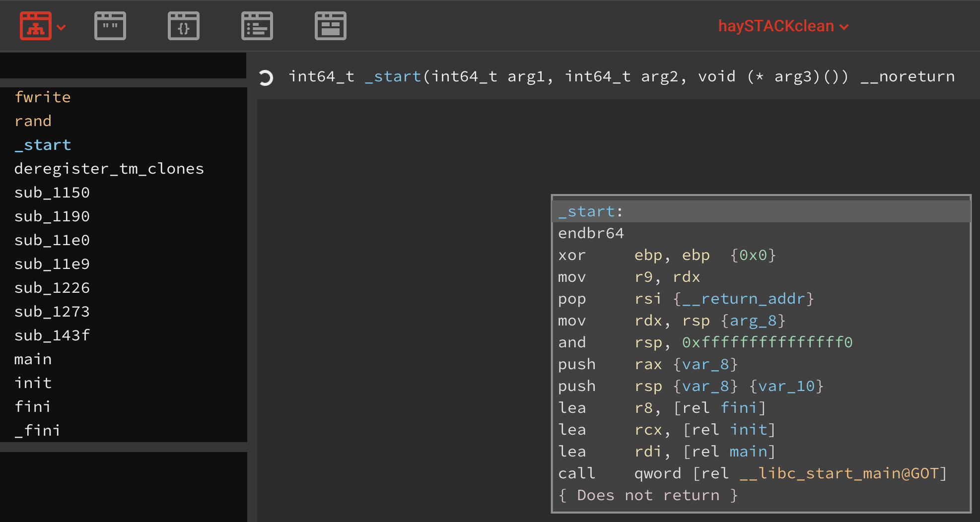Open function sub_143f in sidebar

52,335
